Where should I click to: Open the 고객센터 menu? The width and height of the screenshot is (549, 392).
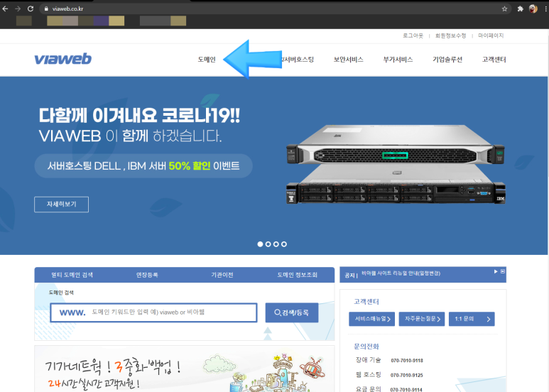click(x=494, y=60)
